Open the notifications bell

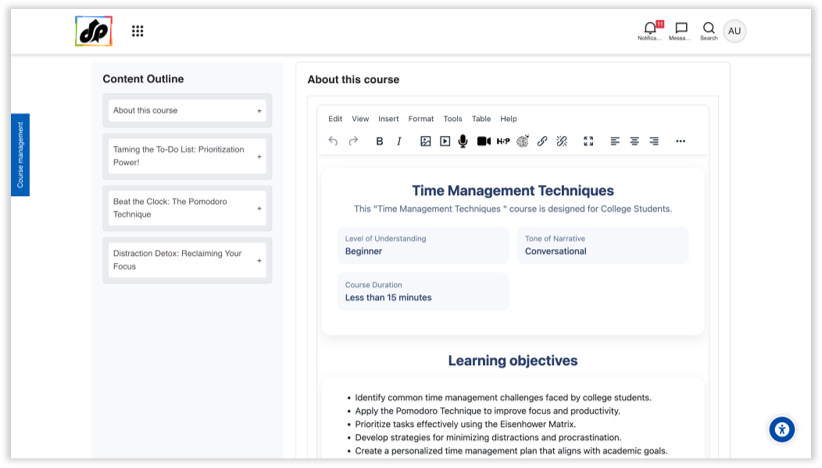[650, 31]
